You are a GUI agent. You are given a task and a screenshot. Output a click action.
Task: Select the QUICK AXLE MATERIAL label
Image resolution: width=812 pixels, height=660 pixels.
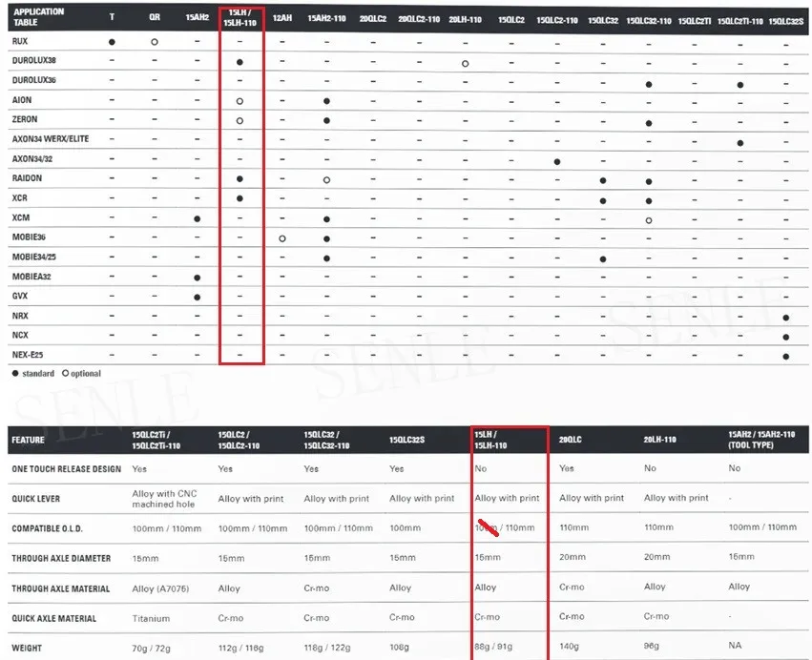click(53, 618)
